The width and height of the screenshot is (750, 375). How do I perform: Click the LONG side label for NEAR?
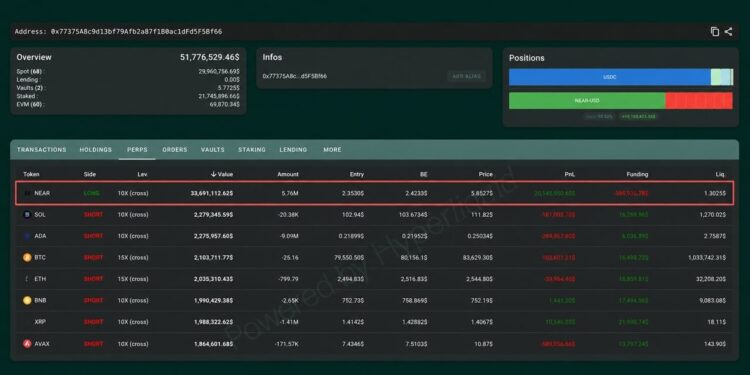[x=93, y=193]
